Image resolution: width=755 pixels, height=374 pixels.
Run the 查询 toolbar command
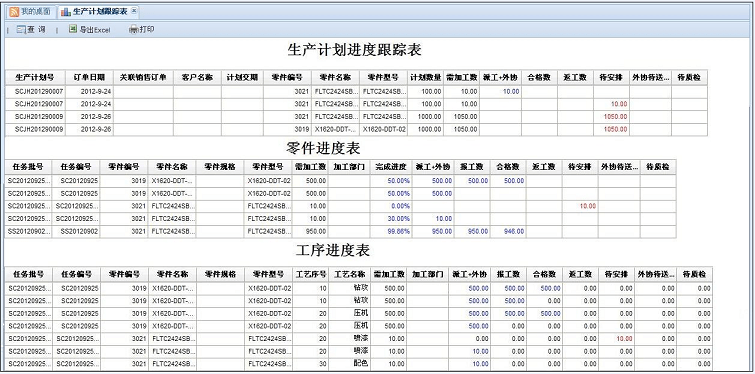(x=31, y=30)
